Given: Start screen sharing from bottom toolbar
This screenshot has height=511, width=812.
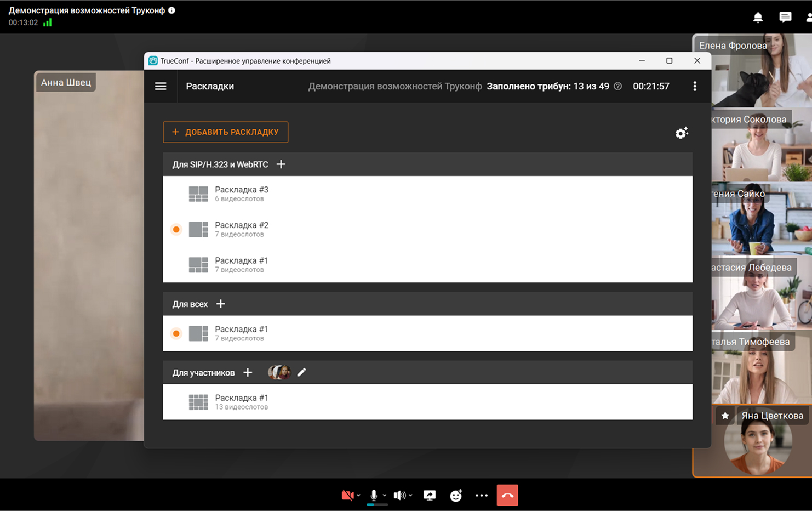Looking at the screenshot, I should click(430, 496).
